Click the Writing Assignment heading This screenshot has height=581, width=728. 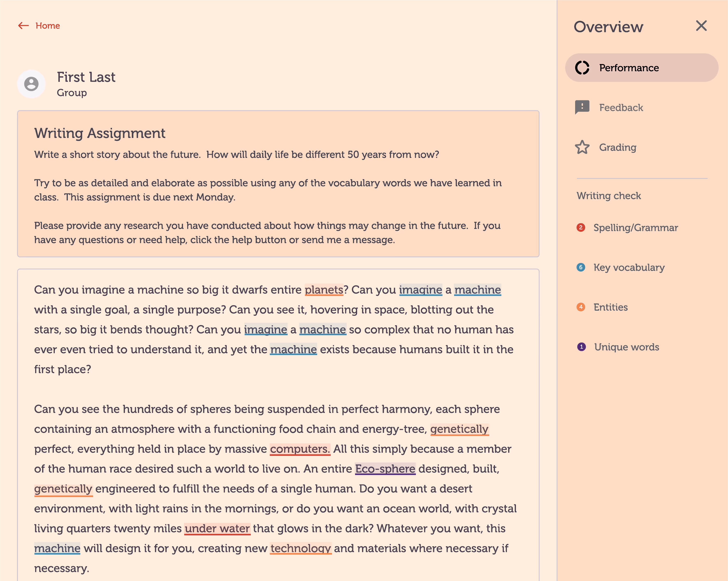(x=100, y=133)
